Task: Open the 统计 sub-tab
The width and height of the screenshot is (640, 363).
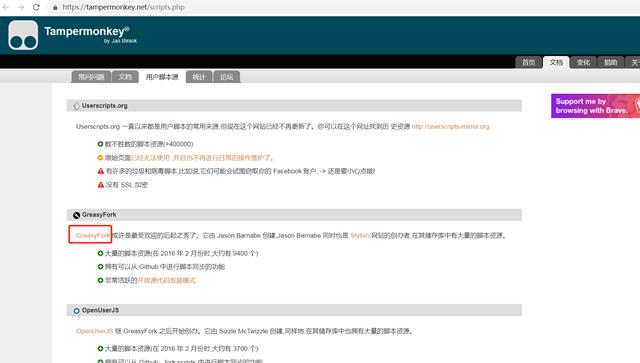Action: [199, 77]
